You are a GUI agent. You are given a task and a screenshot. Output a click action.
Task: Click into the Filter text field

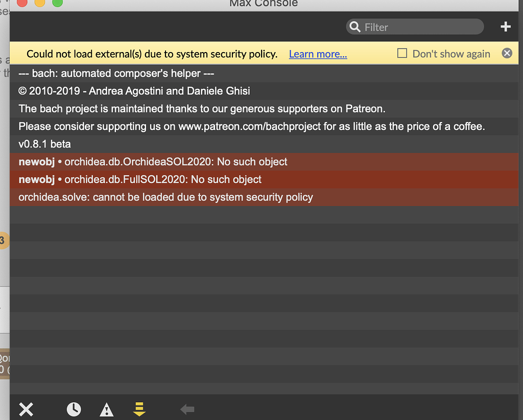(419, 27)
